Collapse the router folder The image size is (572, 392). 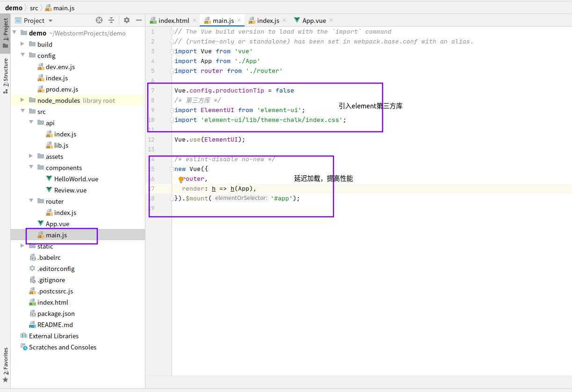coord(31,201)
